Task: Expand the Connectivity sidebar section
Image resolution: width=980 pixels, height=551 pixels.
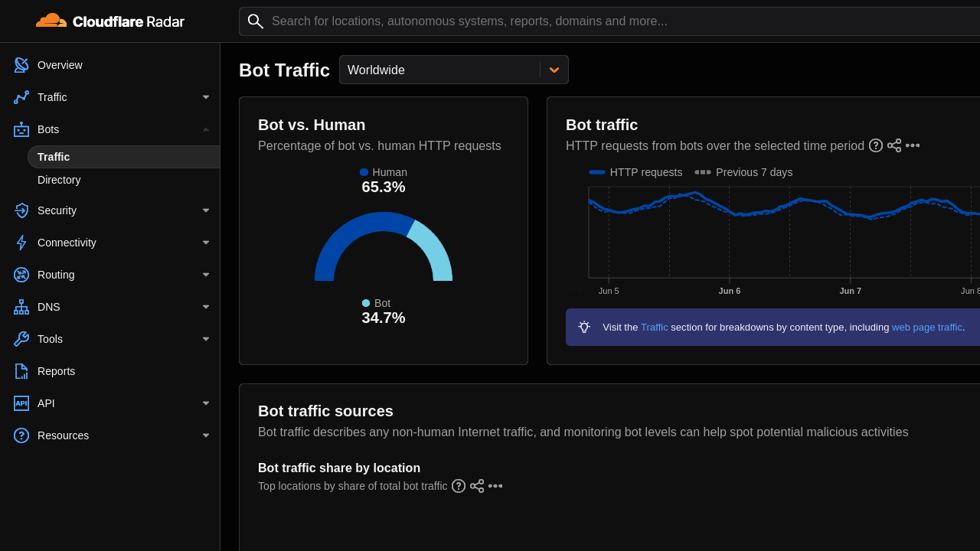Action: point(206,243)
